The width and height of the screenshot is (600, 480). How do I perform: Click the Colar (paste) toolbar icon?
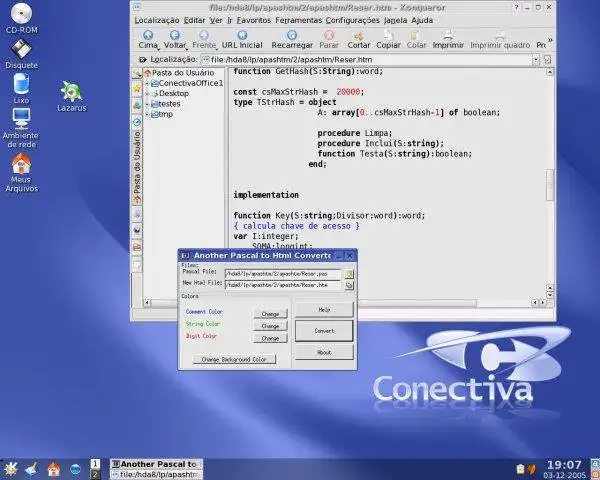(x=416, y=35)
